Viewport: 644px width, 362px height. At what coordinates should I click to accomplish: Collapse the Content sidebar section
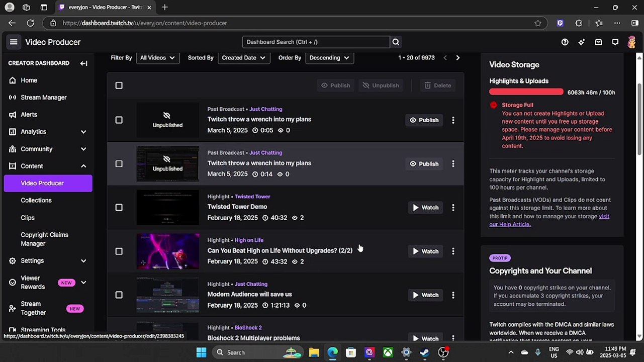pos(83,166)
